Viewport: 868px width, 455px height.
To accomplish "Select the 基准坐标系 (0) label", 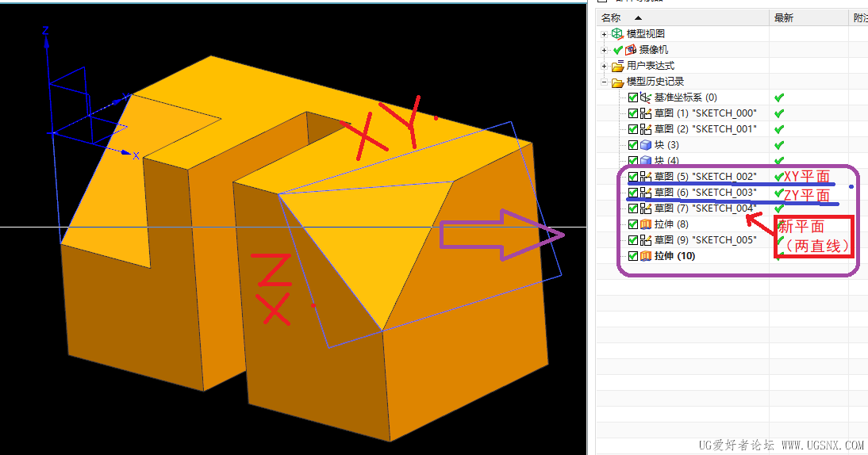I will point(686,97).
